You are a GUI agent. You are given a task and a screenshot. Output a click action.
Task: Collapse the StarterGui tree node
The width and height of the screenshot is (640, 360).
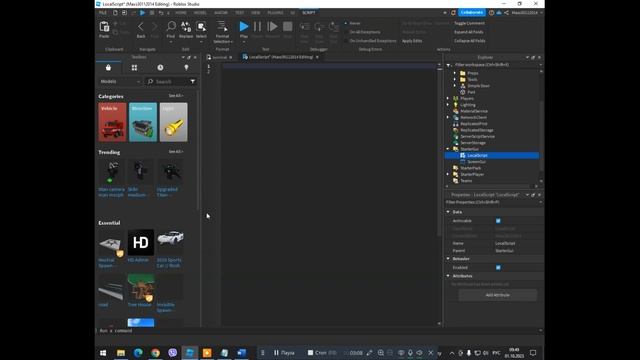pos(448,149)
